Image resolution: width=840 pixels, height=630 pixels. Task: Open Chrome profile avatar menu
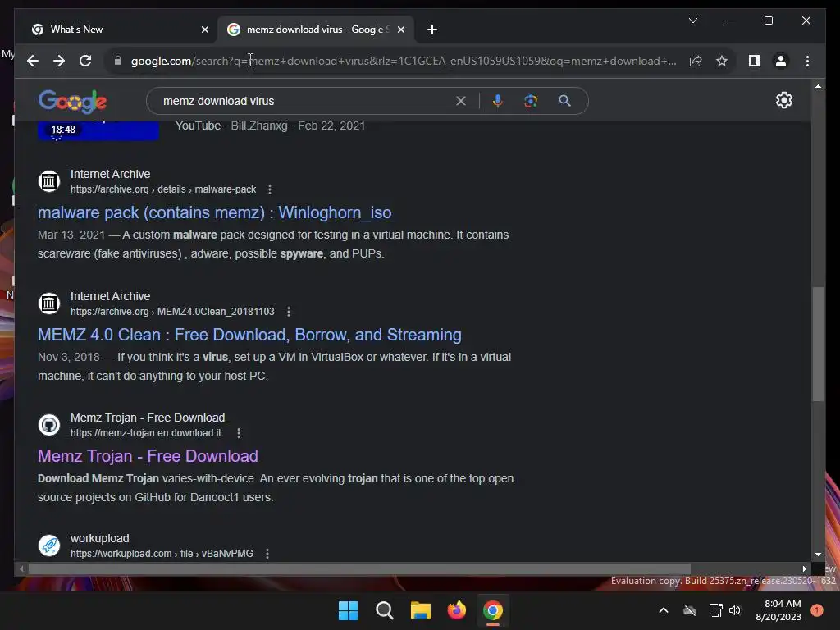pos(781,61)
